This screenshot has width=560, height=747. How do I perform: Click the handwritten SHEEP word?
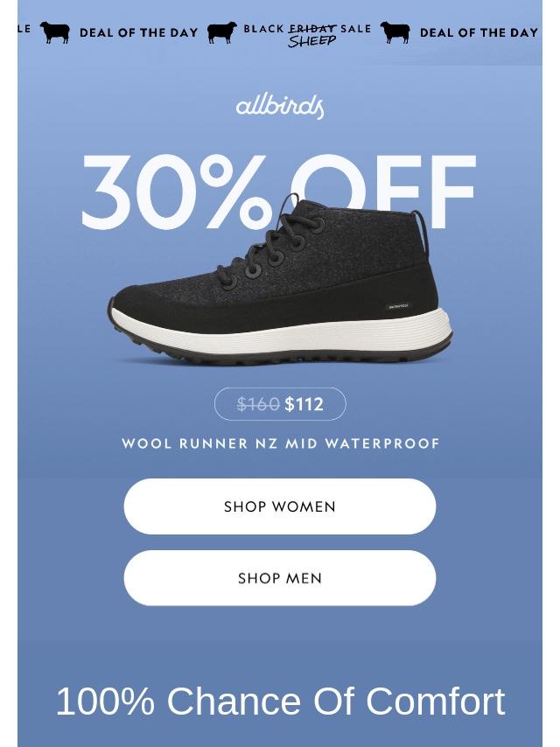click(x=312, y=41)
